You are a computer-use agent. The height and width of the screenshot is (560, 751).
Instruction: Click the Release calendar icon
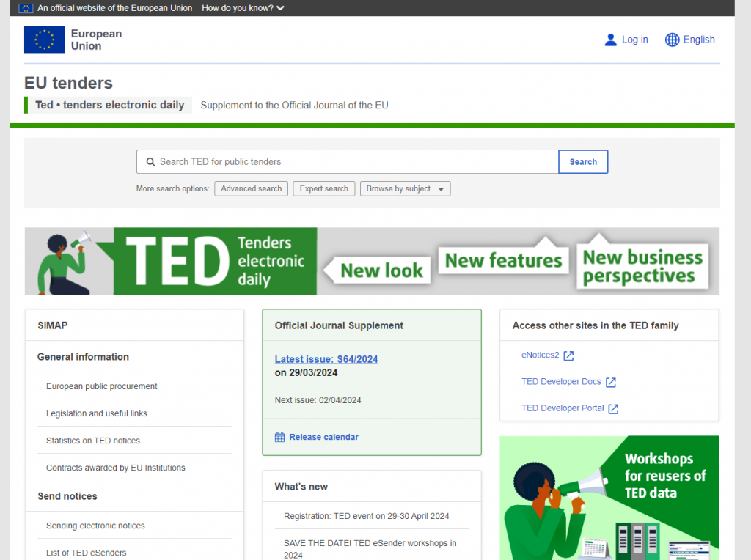pyautogui.click(x=279, y=437)
